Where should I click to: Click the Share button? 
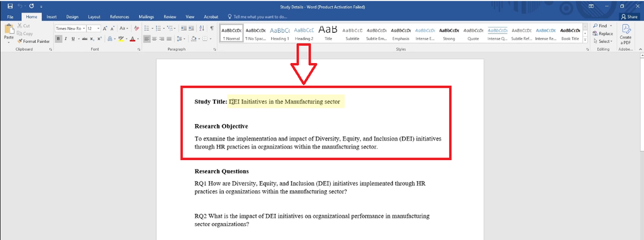pyautogui.click(x=630, y=17)
